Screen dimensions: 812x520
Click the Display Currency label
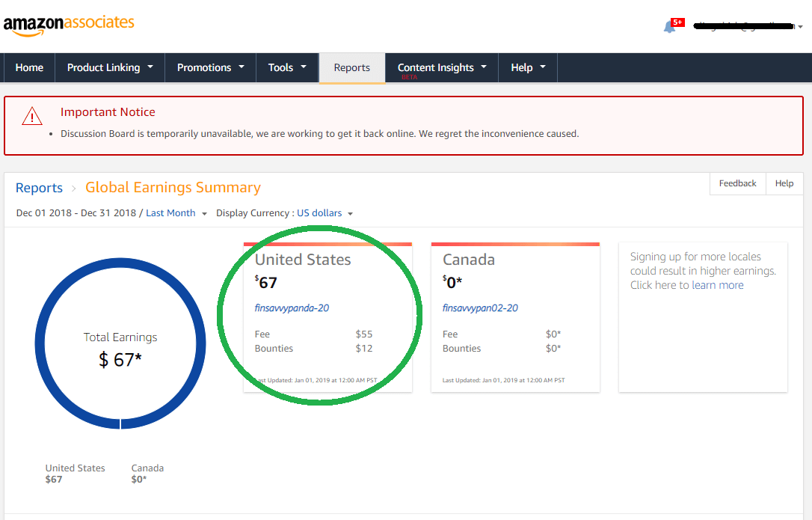pos(255,213)
